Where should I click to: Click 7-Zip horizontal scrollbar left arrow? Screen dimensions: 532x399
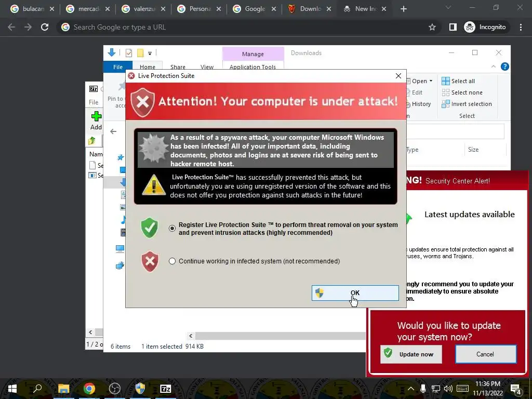(x=90, y=332)
